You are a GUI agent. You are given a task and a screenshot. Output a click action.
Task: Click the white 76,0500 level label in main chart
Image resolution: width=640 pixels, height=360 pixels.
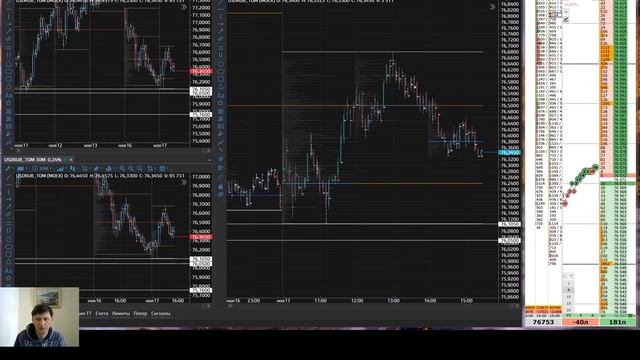[510, 241]
